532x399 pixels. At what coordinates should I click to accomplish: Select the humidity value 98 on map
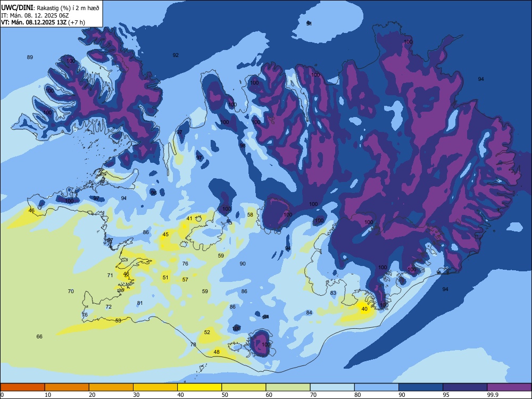point(242,146)
